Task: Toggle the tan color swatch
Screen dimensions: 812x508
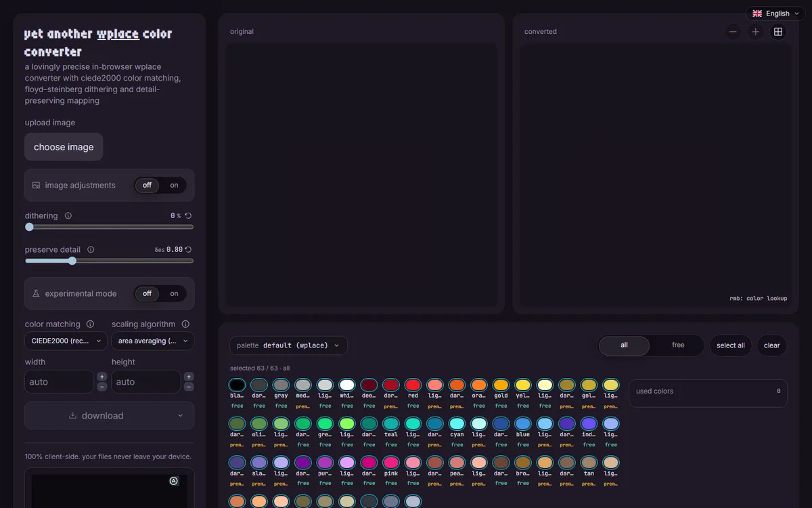Action: point(589,462)
